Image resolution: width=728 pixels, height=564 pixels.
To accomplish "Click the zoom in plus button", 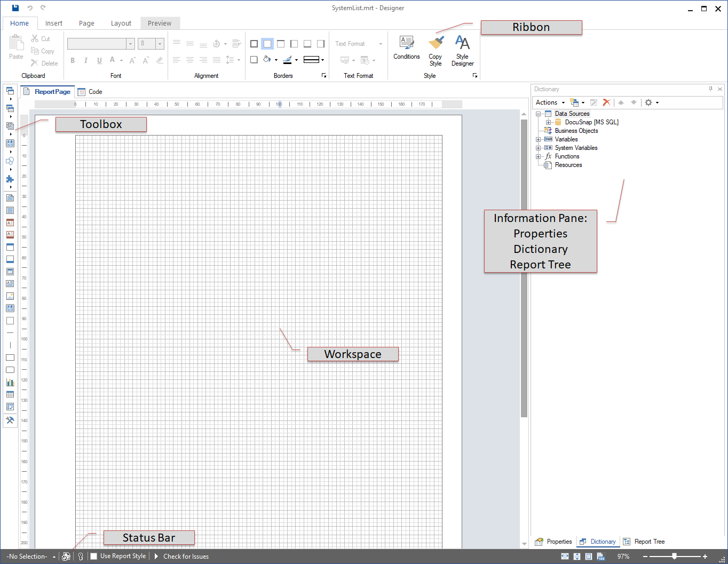I will coord(705,557).
